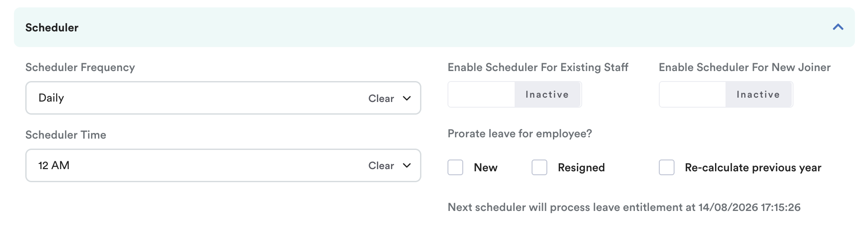Image resolution: width=868 pixels, height=231 pixels.
Task: Click blank left half of New Joiner toggle
Action: 692,94
